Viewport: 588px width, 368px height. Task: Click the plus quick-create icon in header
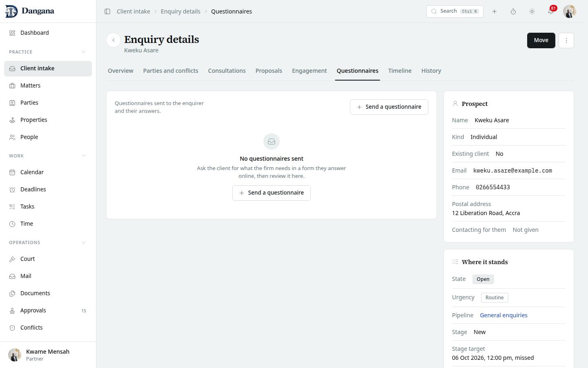(x=494, y=11)
